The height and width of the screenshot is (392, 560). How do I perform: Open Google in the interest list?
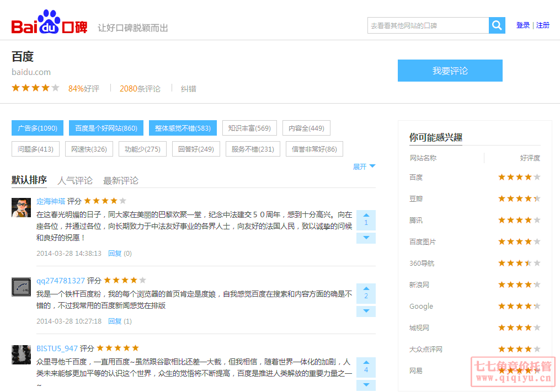[x=421, y=307]
